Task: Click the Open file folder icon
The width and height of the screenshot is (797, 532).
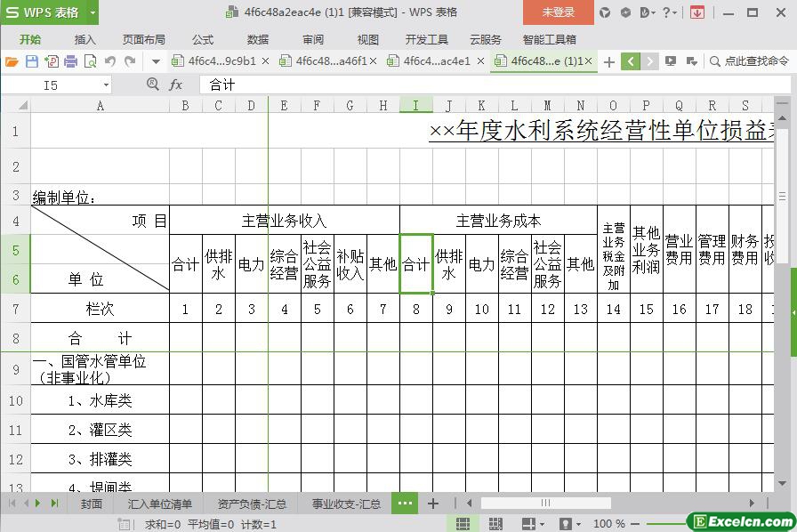Action: pos(12,62)
